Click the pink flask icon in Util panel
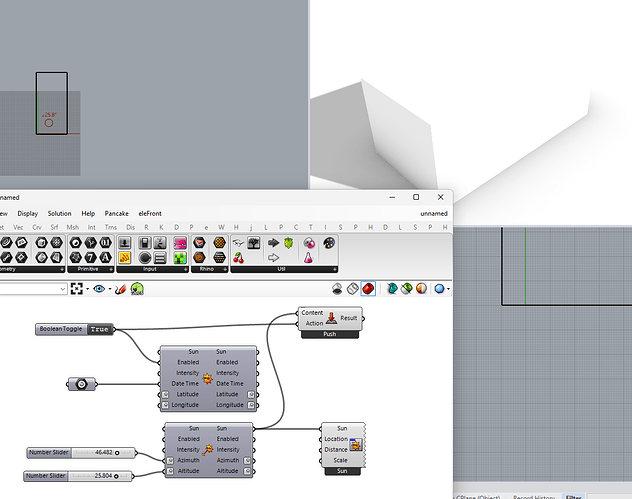Screen dimensions: 632x499 pos(308,258)
